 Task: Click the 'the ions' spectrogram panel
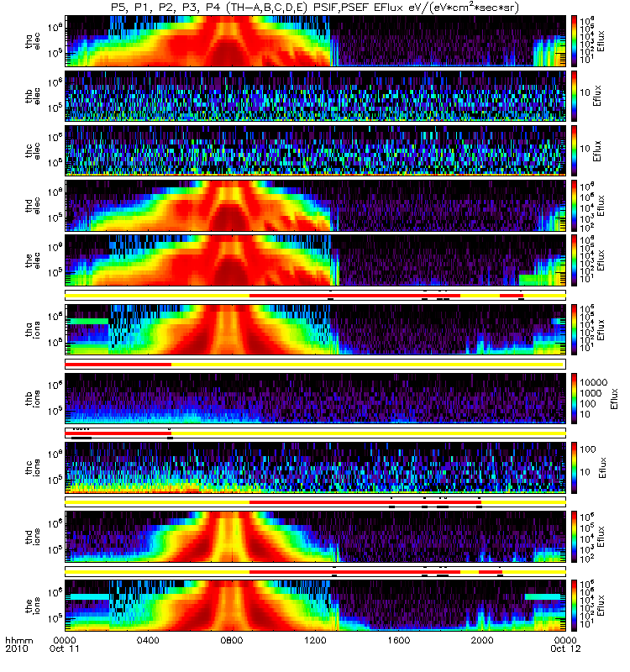click(x=316, y=606)
